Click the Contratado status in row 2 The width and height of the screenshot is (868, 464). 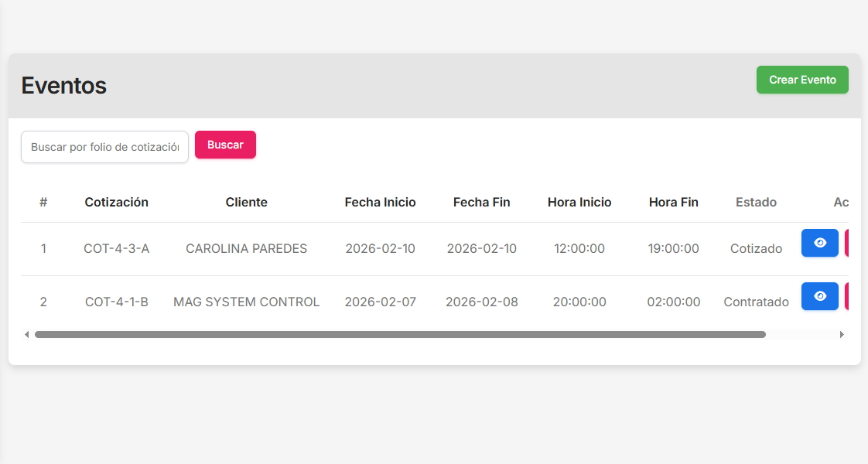click(x=756, y=302)
